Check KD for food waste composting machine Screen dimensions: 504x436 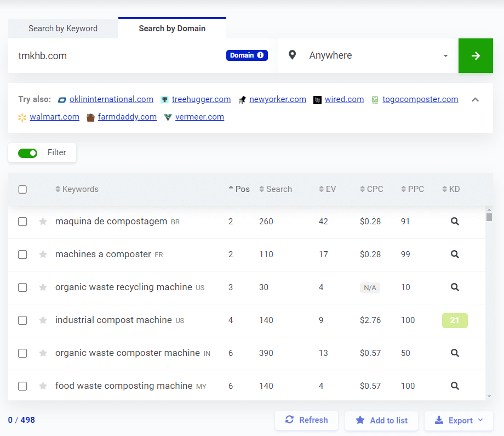point(455,386)
